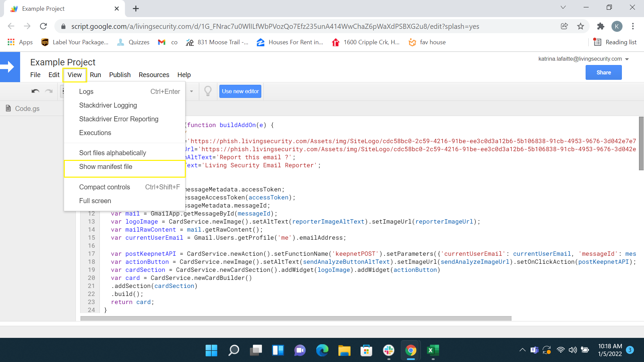This screenshot has width=644, height=362.
Task: Open the 831 Moose Trail bookmark
Action: click(x=217, y=42)
